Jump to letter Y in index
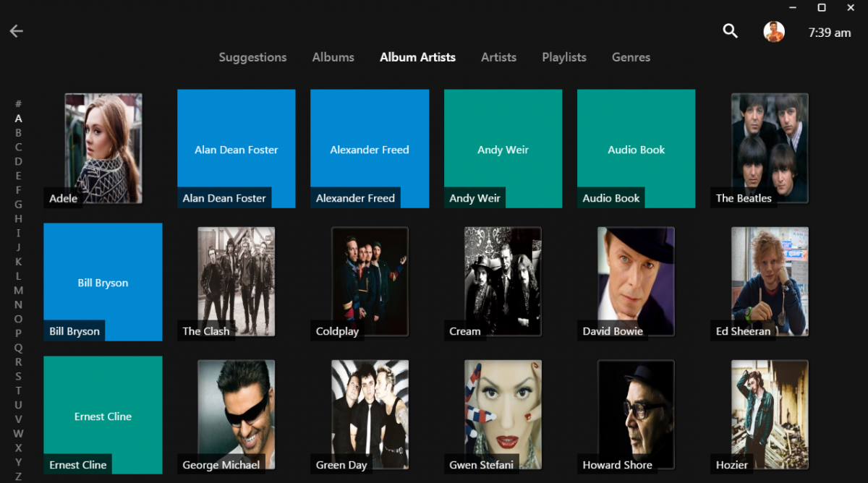The width and height of the screenshot is (868, 483). point(19,462)
